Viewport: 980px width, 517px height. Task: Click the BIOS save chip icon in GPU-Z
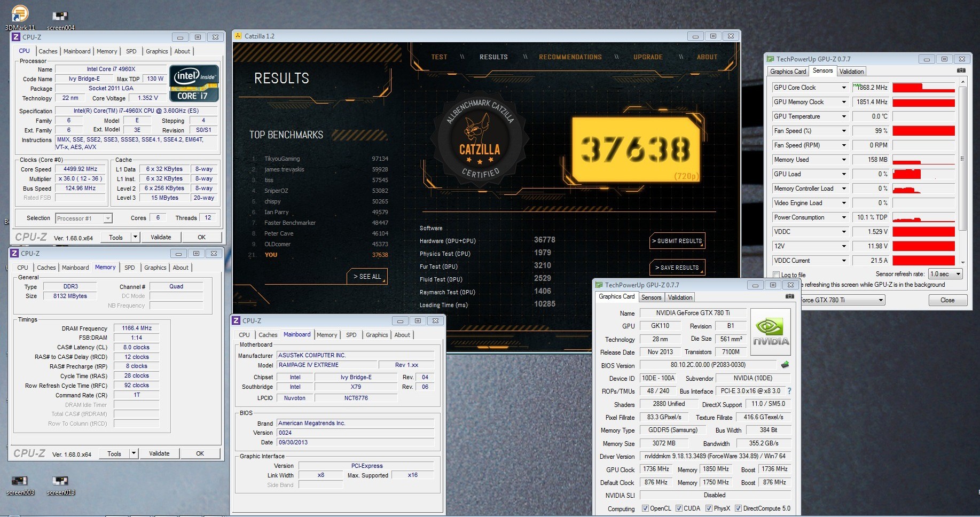(x=785, y=365)
